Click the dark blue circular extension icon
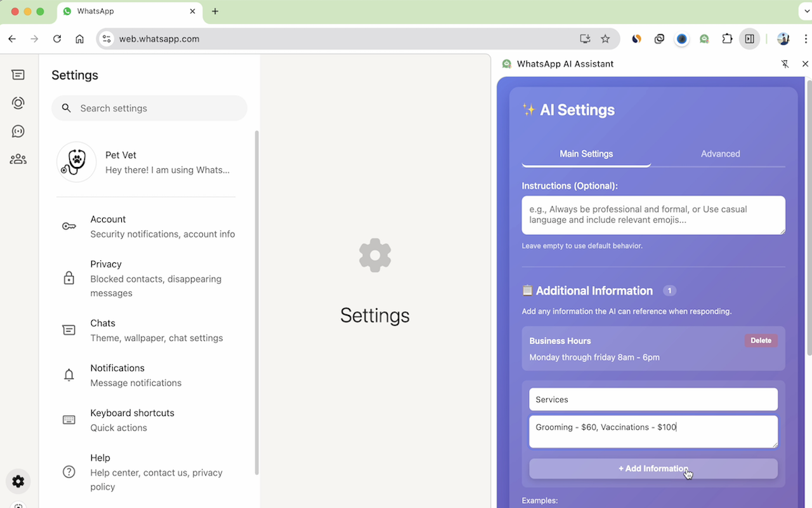Viewport: 812px width, 508px height. tap(682, 39)
